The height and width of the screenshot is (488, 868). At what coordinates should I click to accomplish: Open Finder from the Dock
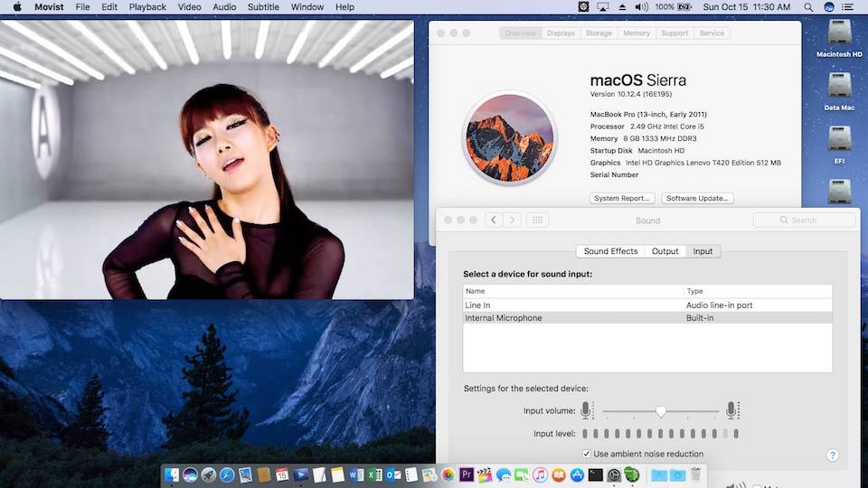pyautogui.click(x=172, y=474)
